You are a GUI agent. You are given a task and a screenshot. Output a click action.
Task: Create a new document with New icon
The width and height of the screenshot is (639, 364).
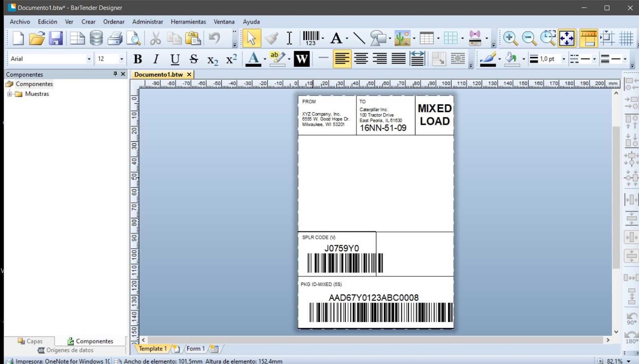point(18,38)
